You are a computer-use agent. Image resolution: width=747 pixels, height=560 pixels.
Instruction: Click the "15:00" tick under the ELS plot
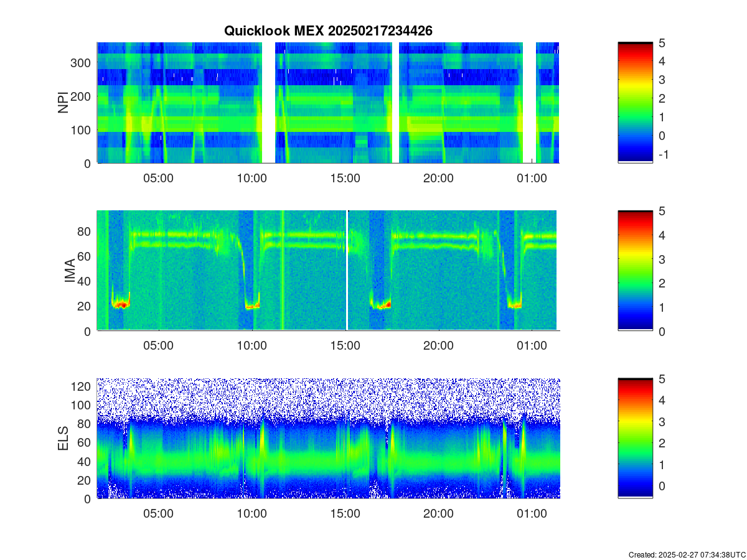point(345,514)
